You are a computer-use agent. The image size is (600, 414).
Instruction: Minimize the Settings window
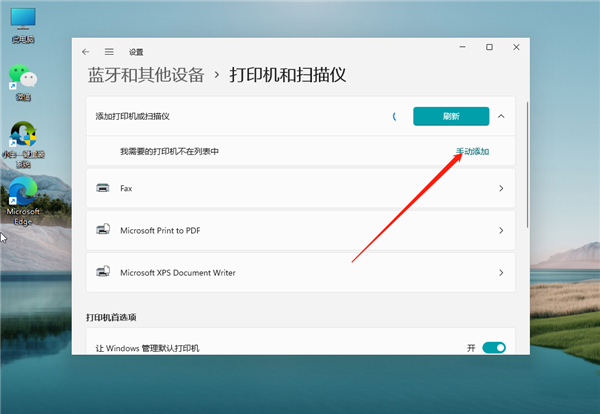click(x=463, y=47)
